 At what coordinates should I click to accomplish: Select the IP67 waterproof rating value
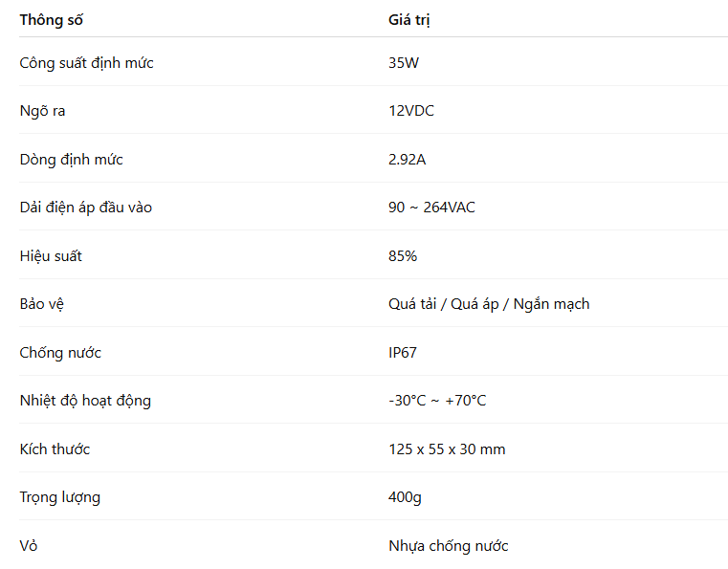[x=403, y=353]
